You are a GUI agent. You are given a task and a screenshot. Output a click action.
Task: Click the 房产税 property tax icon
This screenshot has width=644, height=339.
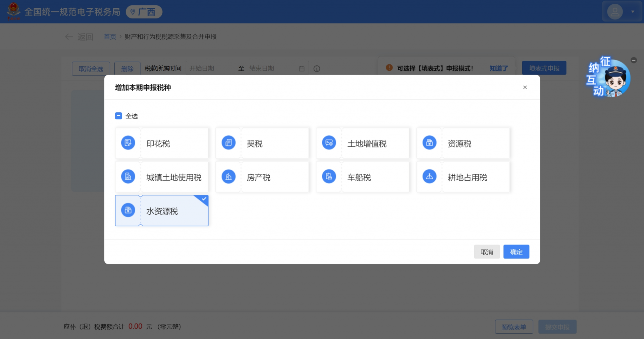click(x=228, y=177)
